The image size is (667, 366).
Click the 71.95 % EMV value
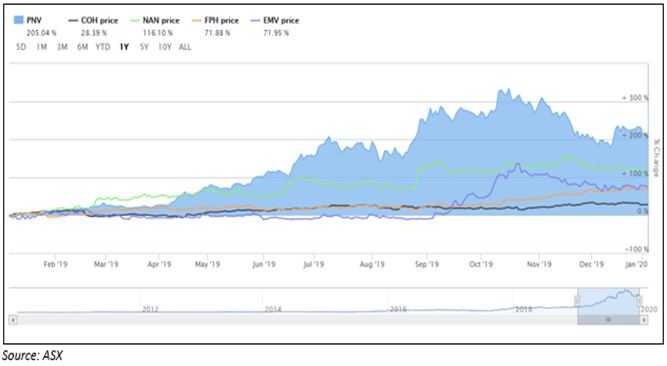pos(276,33)
